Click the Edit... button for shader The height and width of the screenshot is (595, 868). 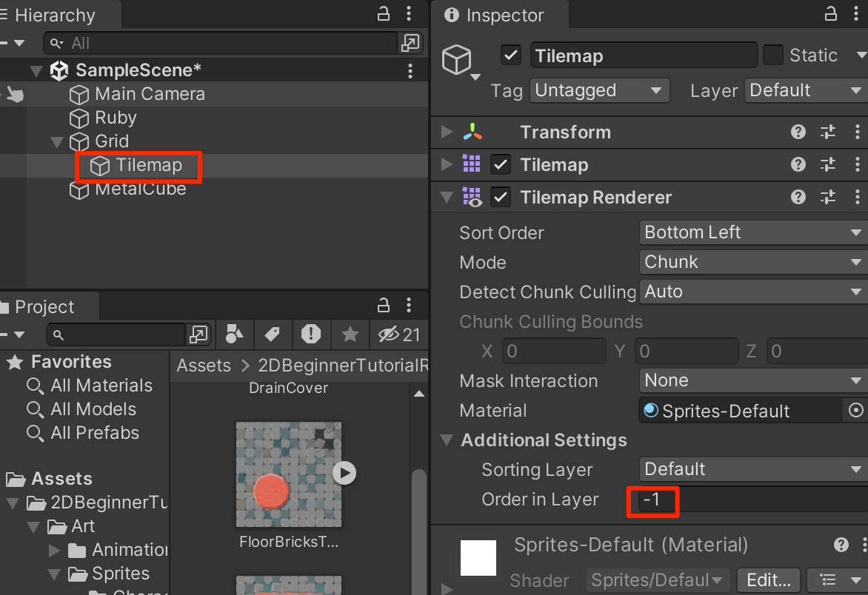pos(769,580)
